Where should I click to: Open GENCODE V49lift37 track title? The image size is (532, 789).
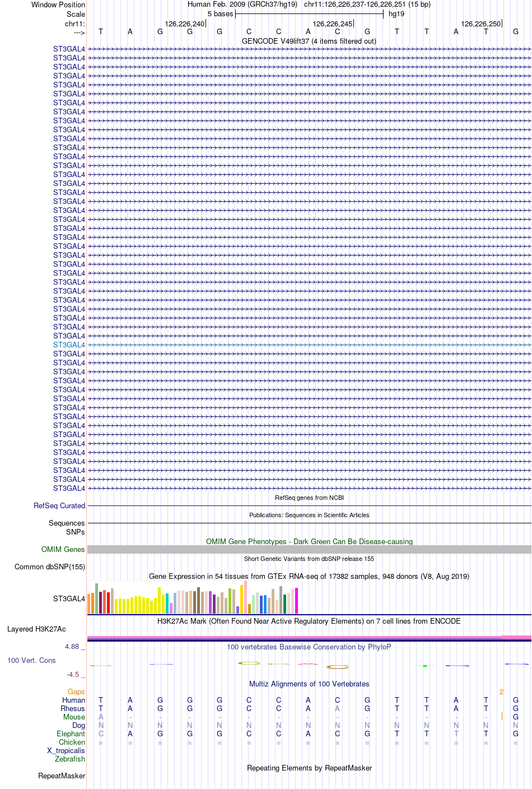[x=309, y=41]
